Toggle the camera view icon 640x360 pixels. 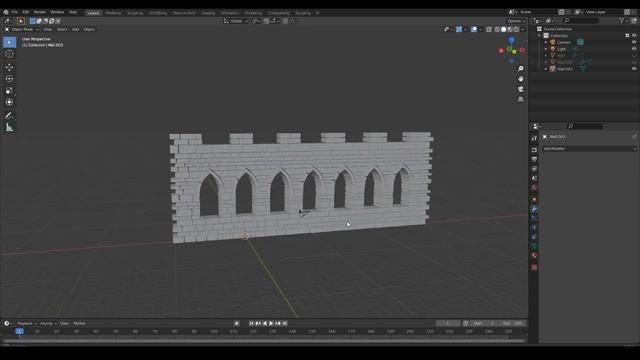tap(520, 89)
